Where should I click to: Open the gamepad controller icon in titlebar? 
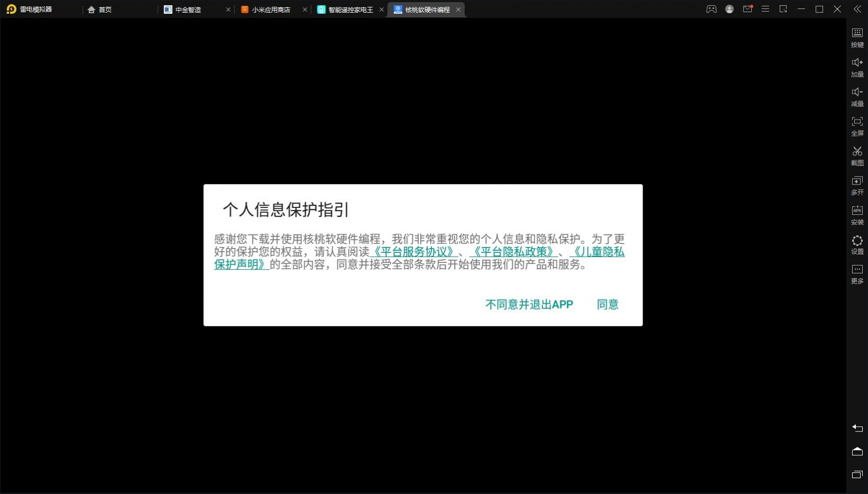pos(711,9)
